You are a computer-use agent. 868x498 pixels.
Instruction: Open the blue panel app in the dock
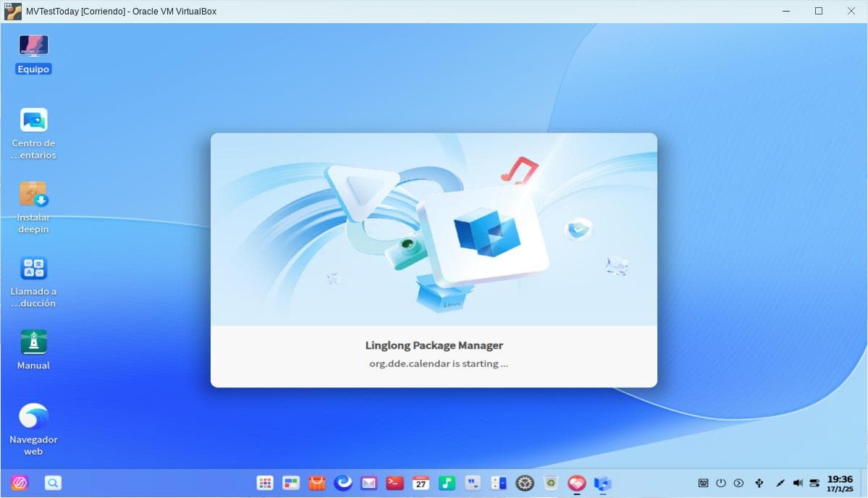click(x=499, y=483)
